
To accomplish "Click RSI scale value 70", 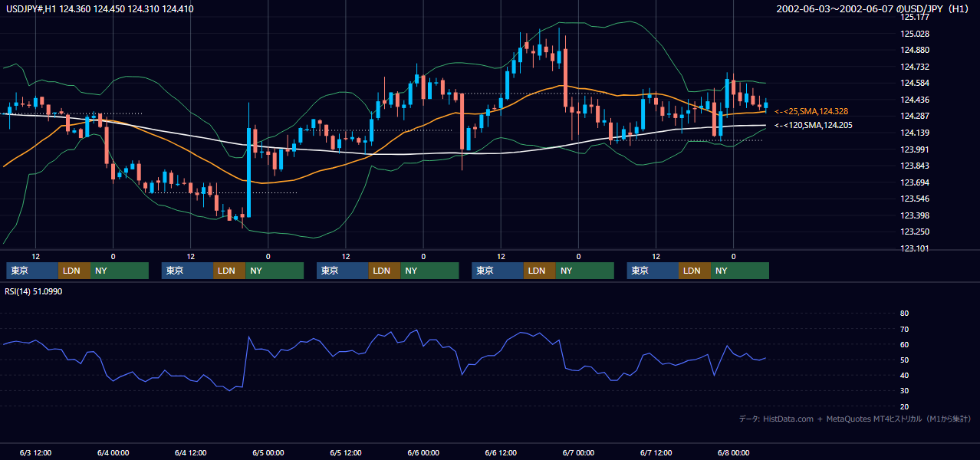I will [904, 329].
